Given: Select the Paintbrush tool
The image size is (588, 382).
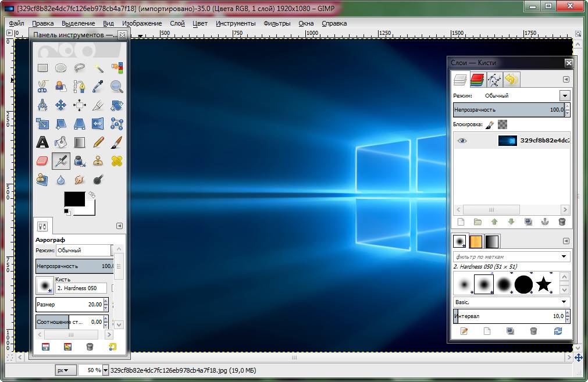Looking at the screenshot, I should [117, 142].
